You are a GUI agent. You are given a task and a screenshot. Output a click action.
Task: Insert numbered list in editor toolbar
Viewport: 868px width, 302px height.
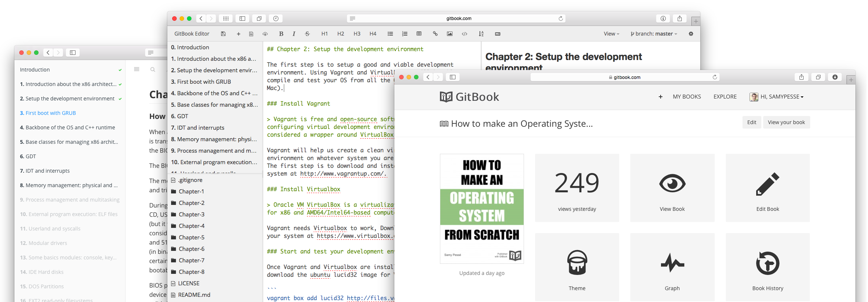point(405,34)
